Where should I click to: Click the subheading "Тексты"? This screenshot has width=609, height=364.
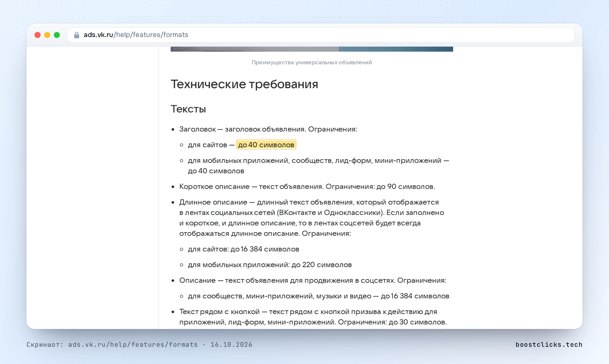click(188, 109)
